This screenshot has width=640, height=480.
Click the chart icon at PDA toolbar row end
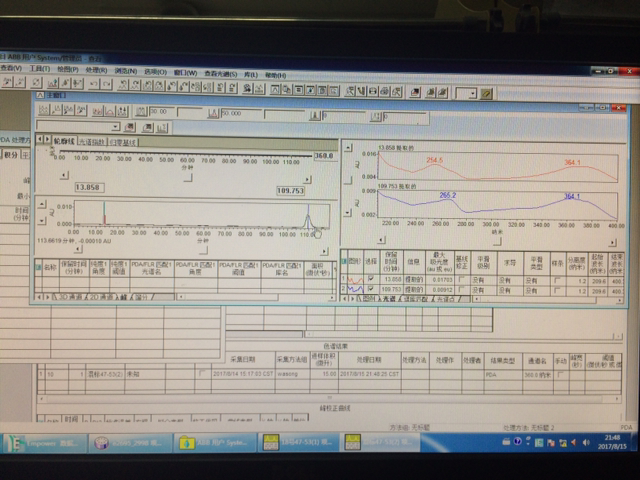(x=162, y=128)
